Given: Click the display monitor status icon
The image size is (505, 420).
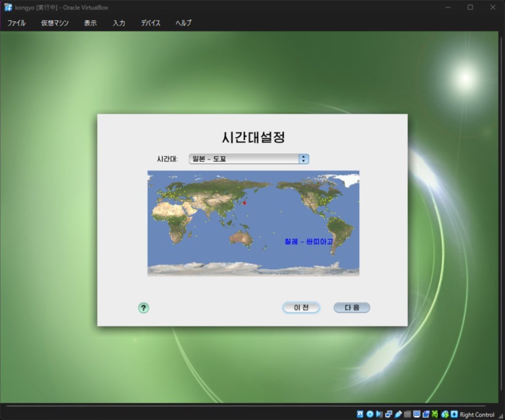Looking at the screenshot, I should pos(417,414).
